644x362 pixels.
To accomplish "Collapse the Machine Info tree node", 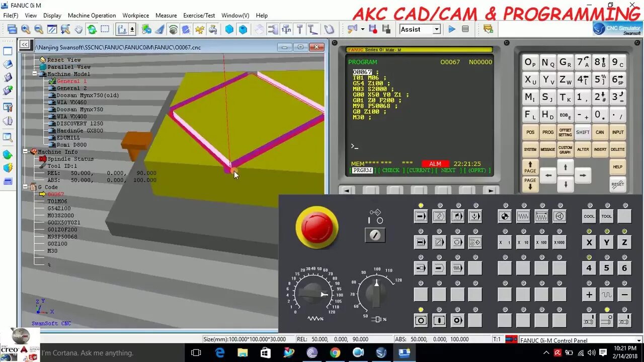I will coord(26,151).
